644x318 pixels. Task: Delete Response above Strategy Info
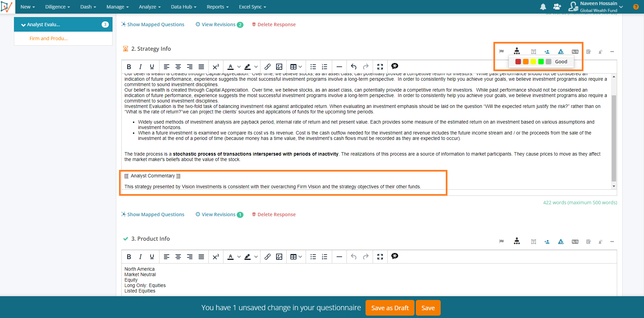(274, 25)
